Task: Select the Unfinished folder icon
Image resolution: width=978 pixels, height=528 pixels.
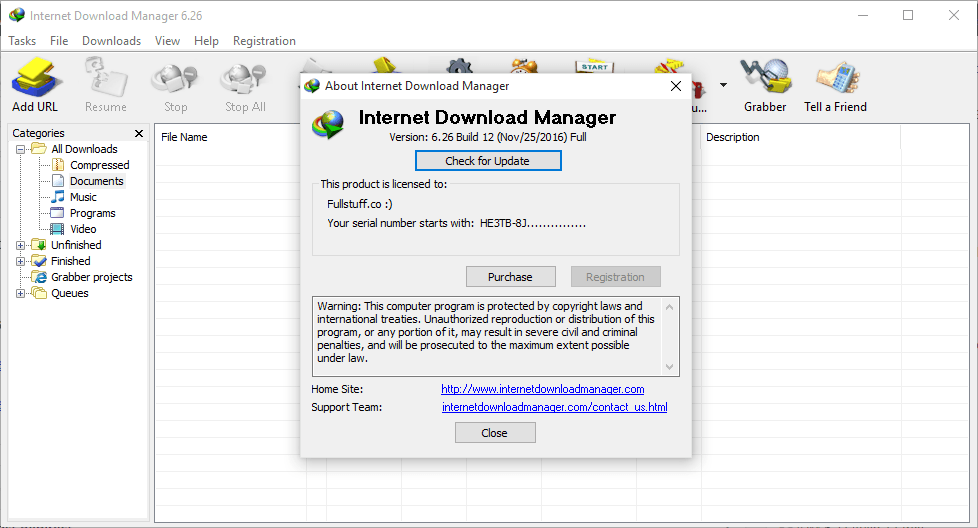Action: click(x=39, y=244)
